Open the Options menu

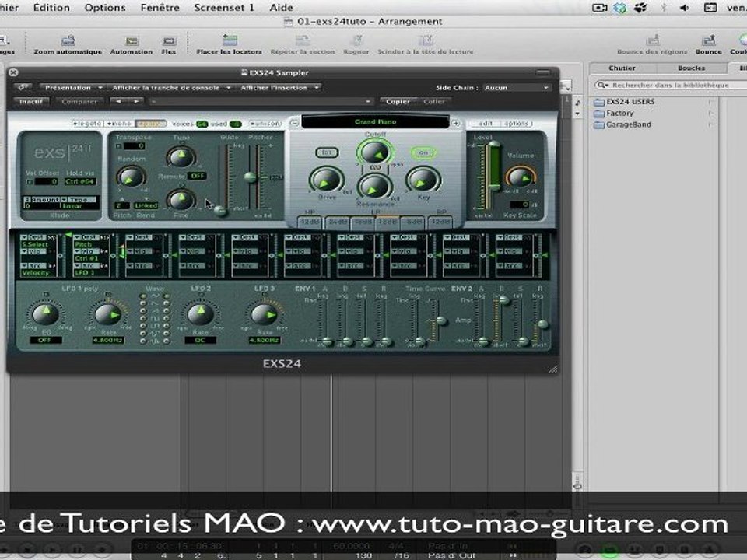coord(105,8)
